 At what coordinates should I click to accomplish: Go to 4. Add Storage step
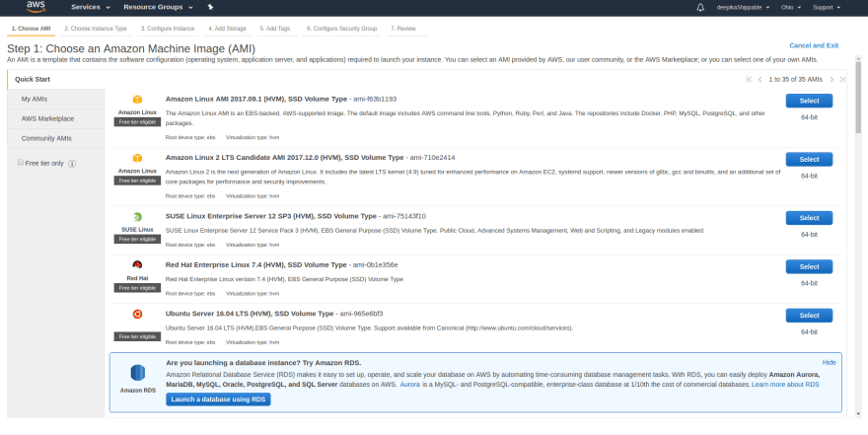coord(227,29)
